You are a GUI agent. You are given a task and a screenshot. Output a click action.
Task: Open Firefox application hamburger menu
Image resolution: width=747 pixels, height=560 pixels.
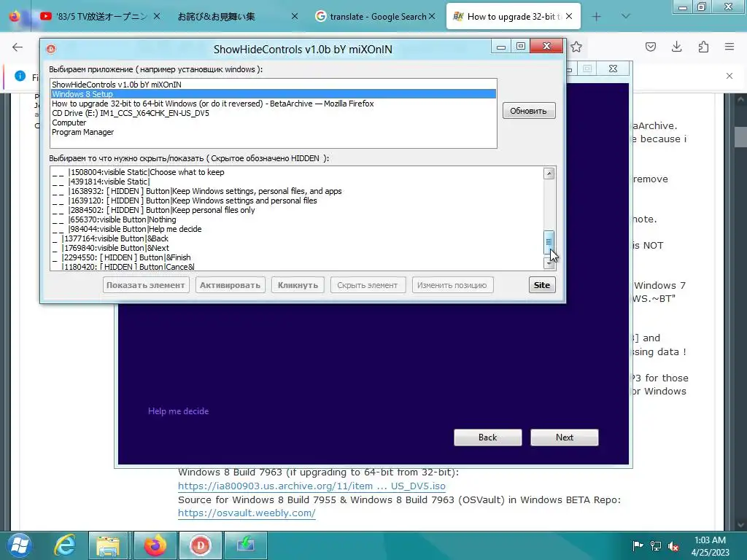point(729,47)
